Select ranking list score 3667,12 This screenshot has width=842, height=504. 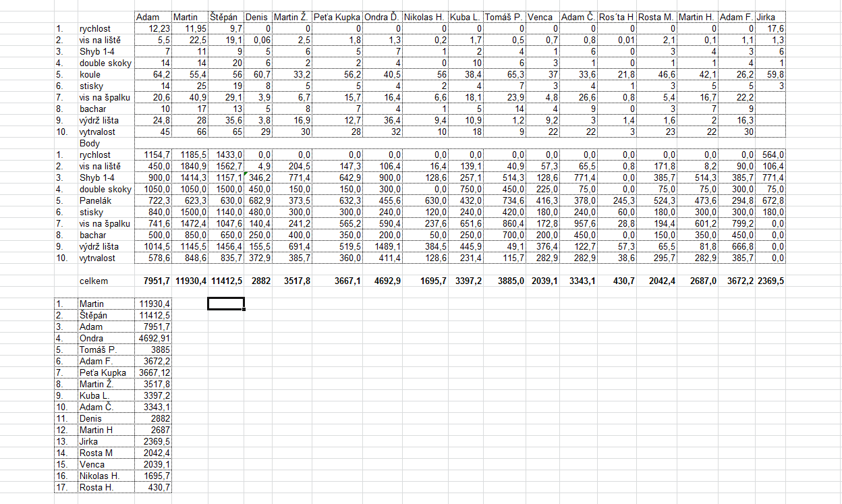pyautogui.click(x=153, y=372)
